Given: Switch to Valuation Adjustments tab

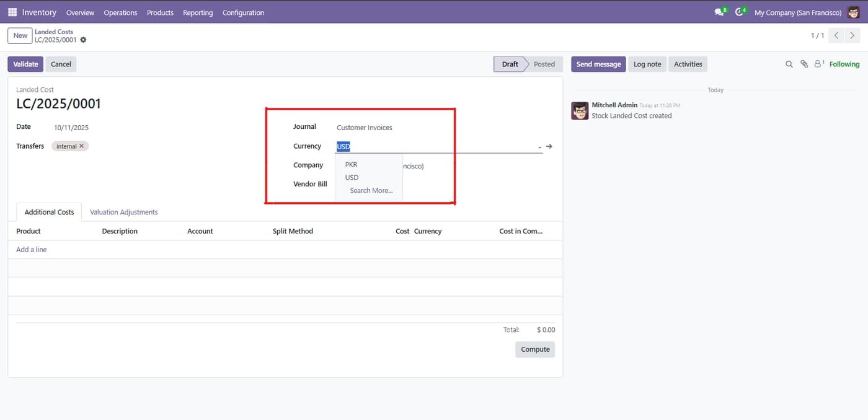Looking at the screenshot, I should (x=123, y=212).
